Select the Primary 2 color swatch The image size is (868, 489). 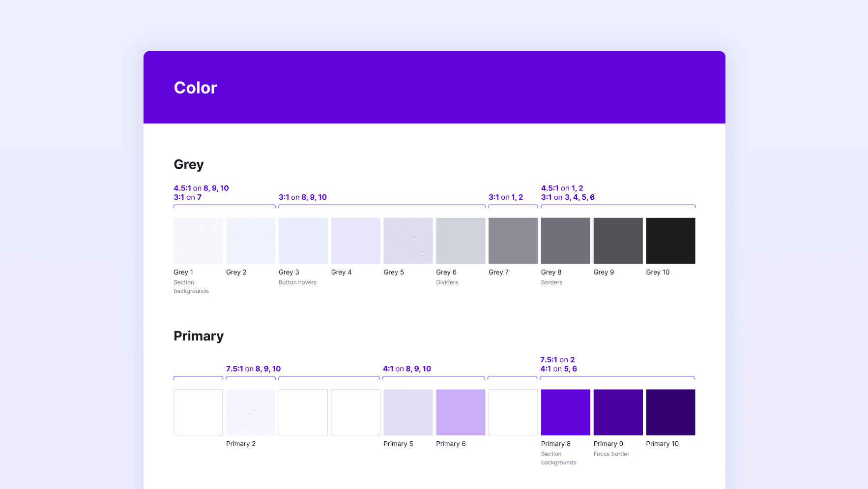251,412
